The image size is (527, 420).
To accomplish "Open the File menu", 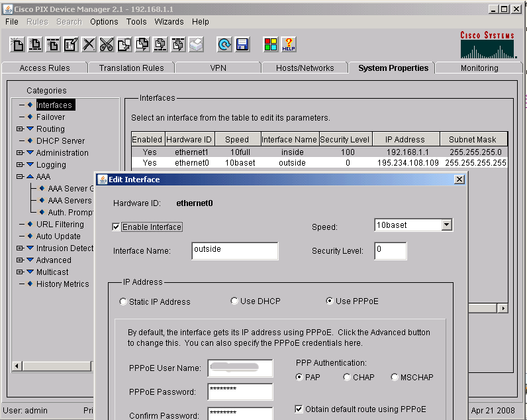I will coord(12,22).
